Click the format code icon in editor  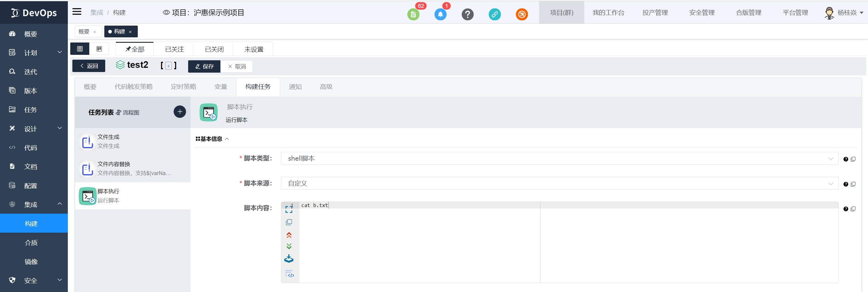289,274
